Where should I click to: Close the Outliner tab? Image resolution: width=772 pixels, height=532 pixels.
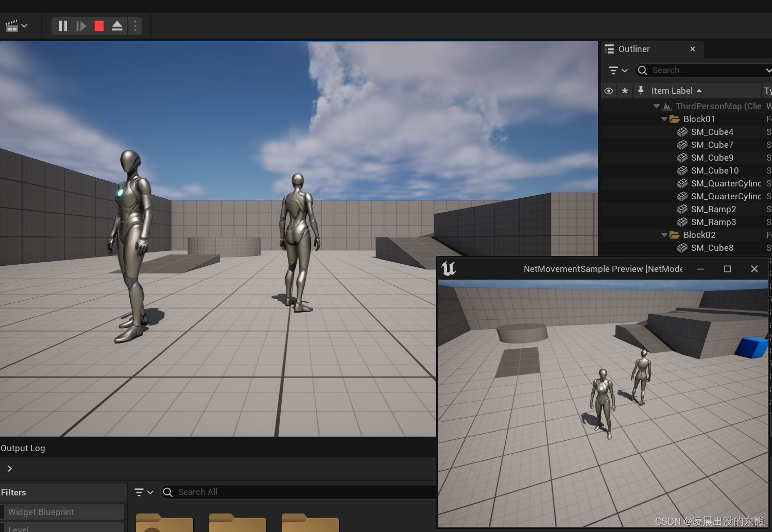click(x=693, y=49)
